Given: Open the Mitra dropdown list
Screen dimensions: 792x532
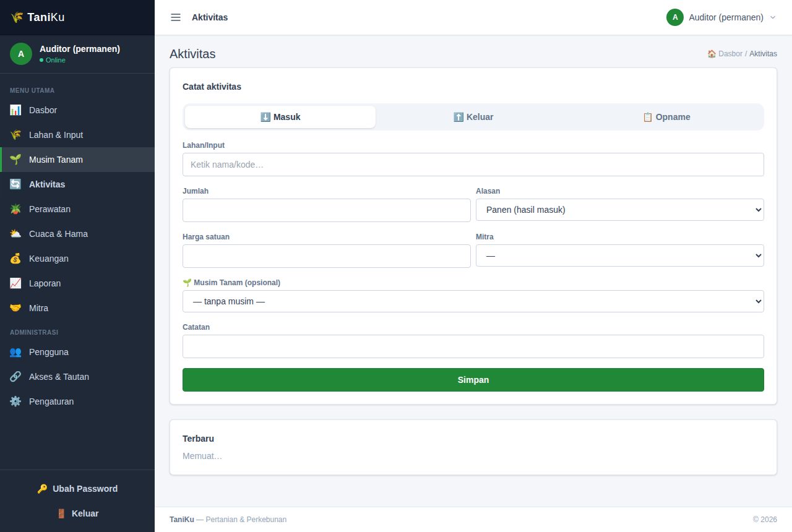Looking at the screenshot, I should (620, 255).
